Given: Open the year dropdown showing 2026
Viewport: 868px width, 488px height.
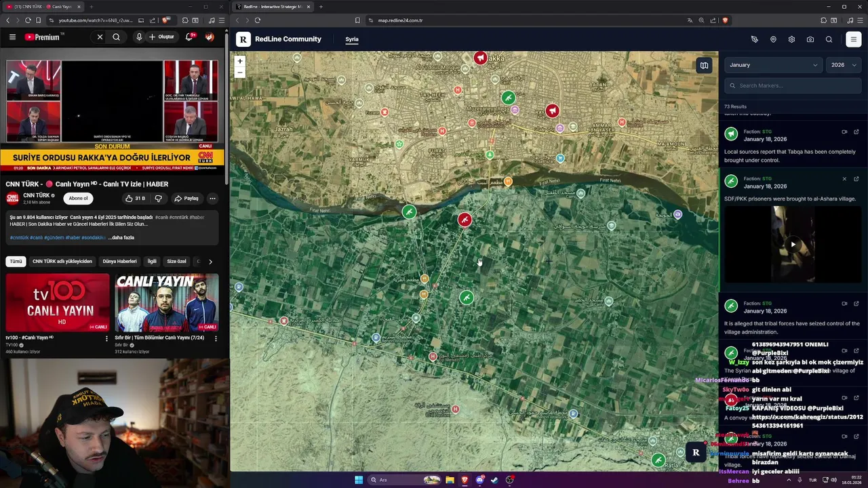Looking at the screenshot, I should 844,65.
